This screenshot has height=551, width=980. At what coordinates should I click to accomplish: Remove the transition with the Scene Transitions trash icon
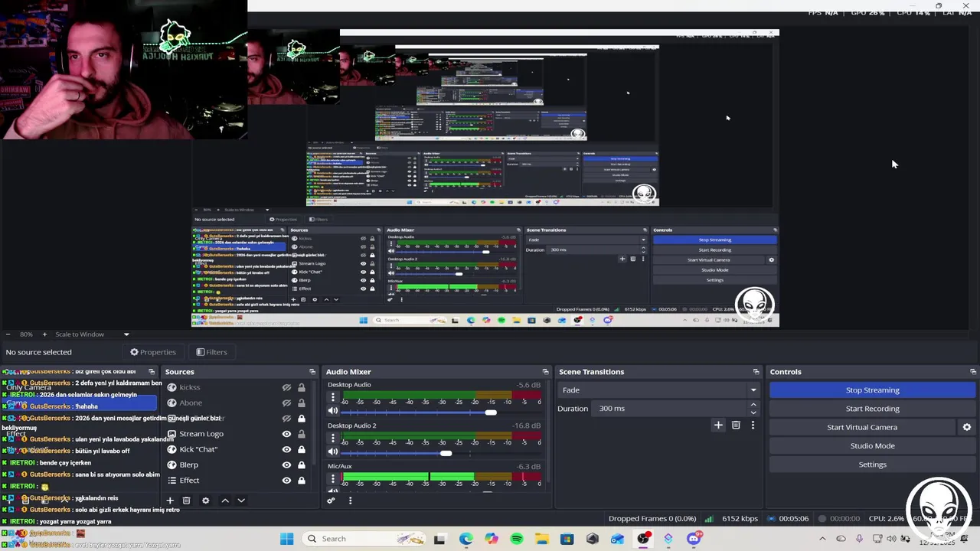(736, 425)
